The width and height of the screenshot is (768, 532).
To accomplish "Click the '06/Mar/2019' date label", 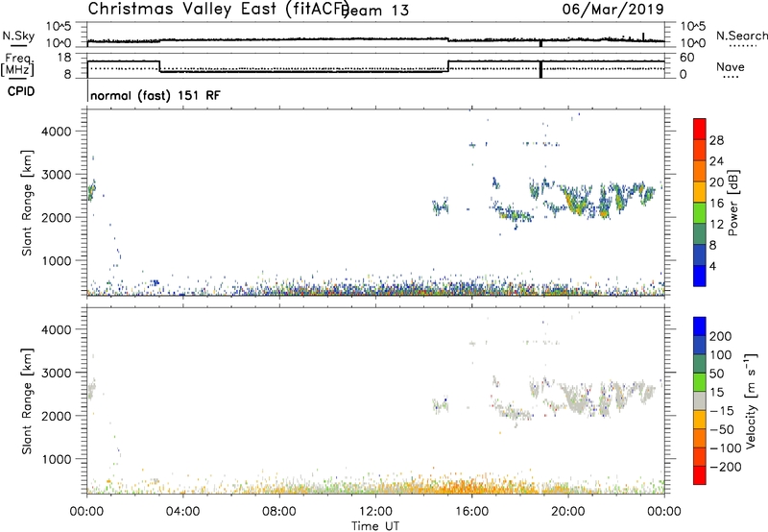I will tap(612, 9).
